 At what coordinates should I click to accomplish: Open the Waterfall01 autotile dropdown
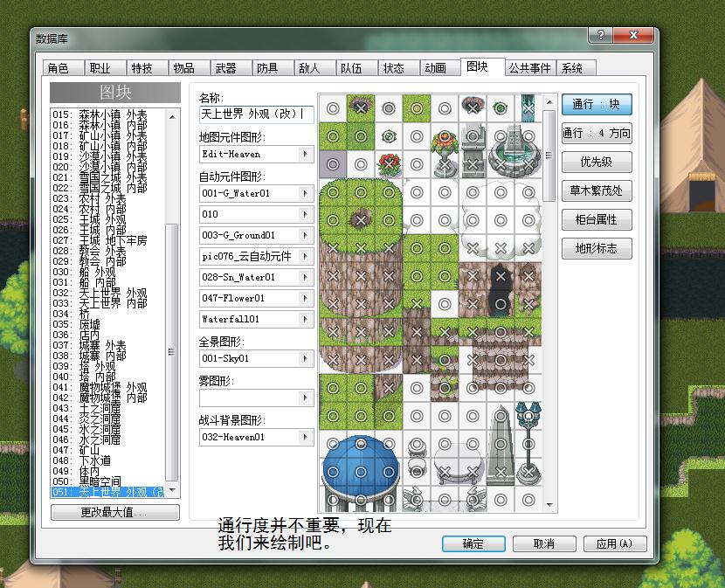305,319
